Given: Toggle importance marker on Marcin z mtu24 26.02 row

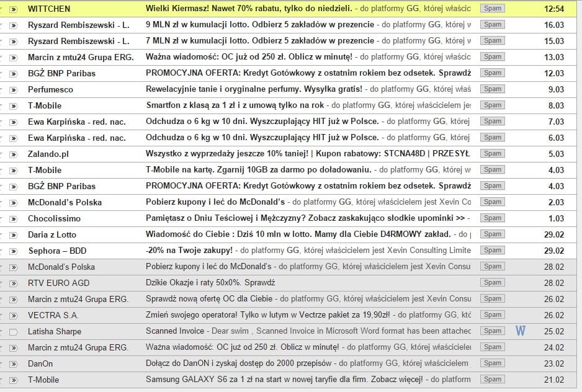Looking at the screenshot, I should click(x=14, y=300).
